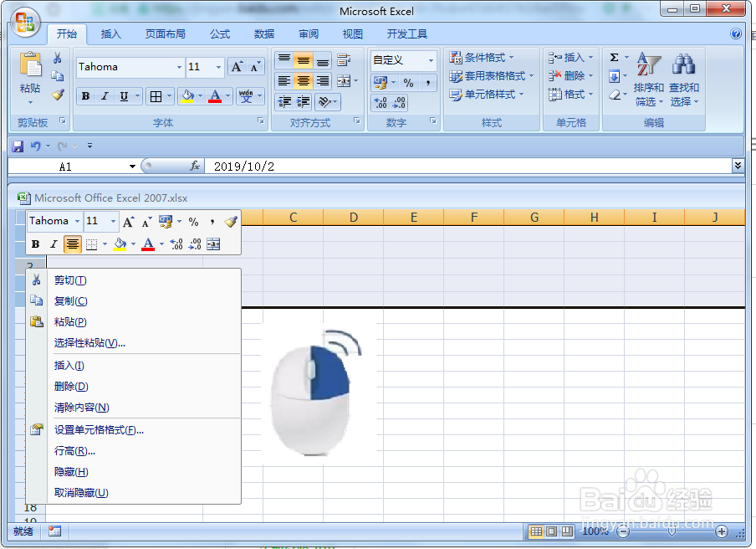Click zoom out minus on the status bar
This screenshot has width=756, height=549.
click(623, 531)
